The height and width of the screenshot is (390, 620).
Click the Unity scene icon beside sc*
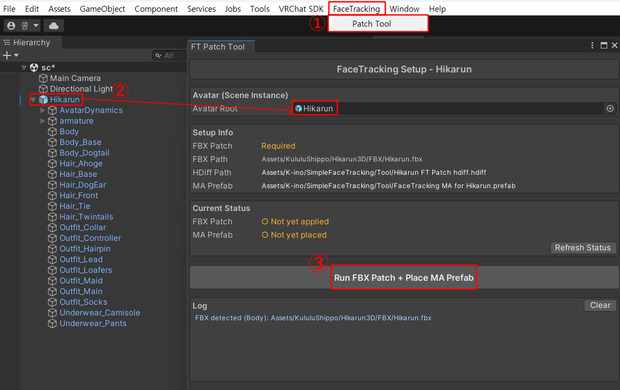(34, 68)
